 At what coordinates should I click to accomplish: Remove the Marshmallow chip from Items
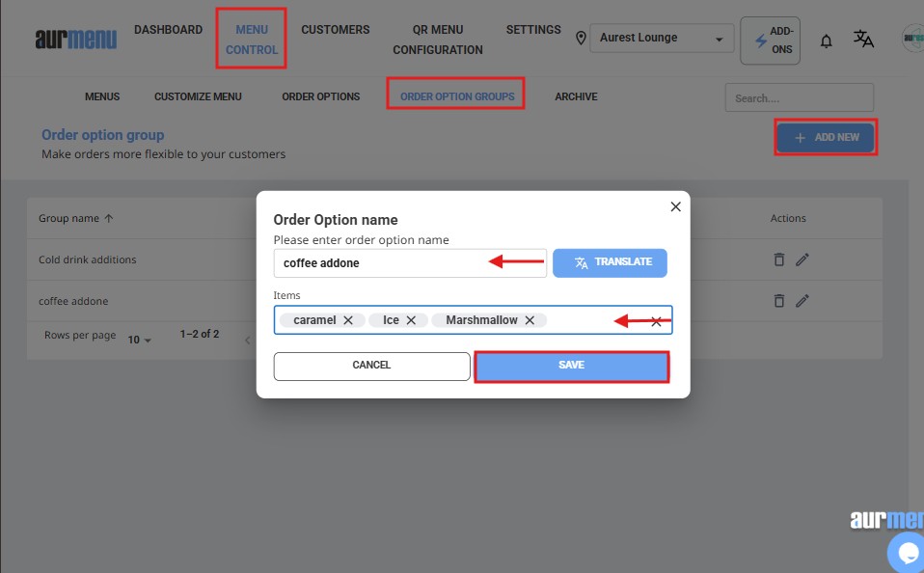point(530,320)
